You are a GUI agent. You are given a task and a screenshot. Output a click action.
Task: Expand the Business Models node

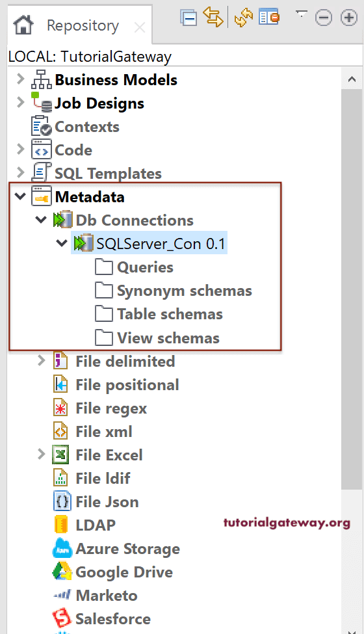coord(20,79)
